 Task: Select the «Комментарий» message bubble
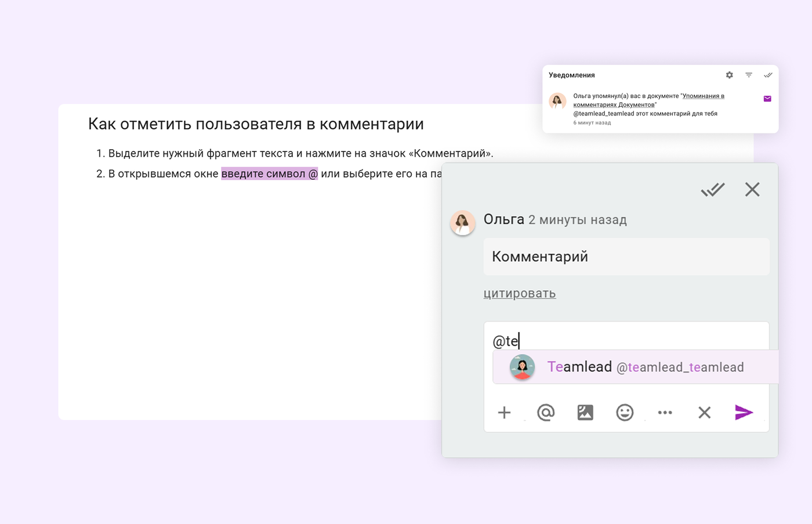click(626, 256)
